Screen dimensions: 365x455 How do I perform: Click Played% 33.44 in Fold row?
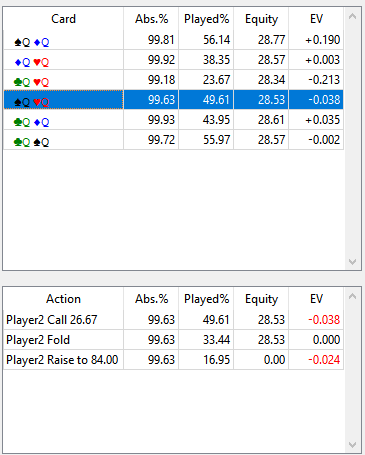point(217,340)
